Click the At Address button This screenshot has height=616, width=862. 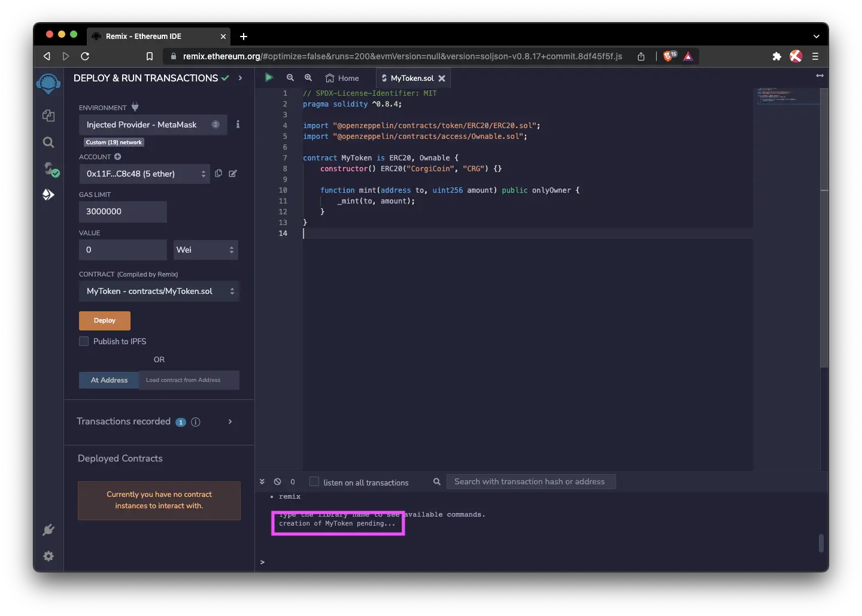[108, 380]
